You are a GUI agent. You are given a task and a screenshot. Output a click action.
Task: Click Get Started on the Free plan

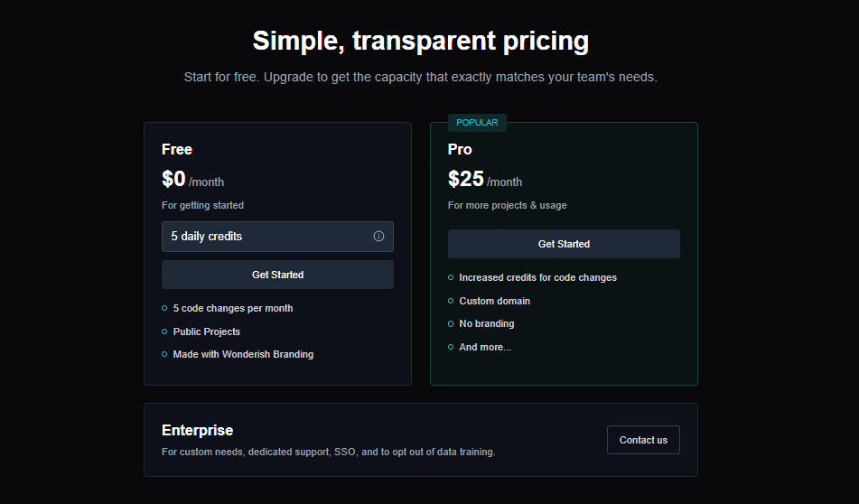[x=277, y=275]
